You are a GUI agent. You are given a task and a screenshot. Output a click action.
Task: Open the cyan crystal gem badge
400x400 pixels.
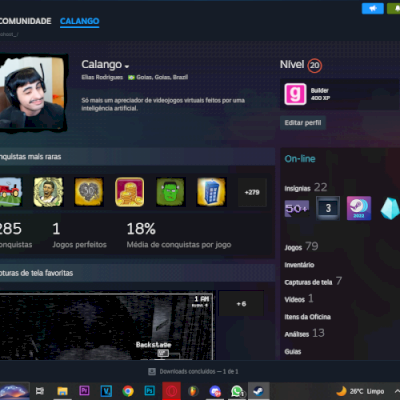click(x=389, y=208)
